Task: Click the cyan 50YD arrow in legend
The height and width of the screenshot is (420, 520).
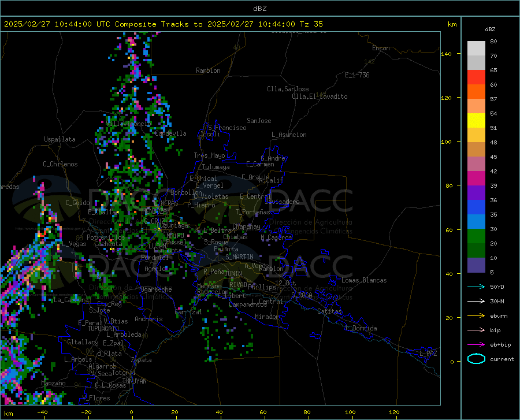Action: [476, 287]
